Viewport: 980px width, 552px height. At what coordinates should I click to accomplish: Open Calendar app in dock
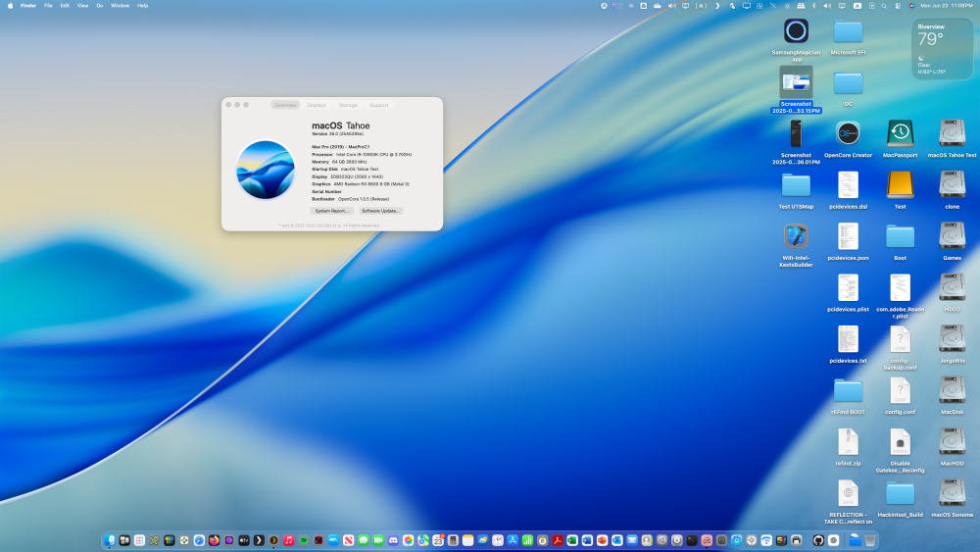point(438,540)
